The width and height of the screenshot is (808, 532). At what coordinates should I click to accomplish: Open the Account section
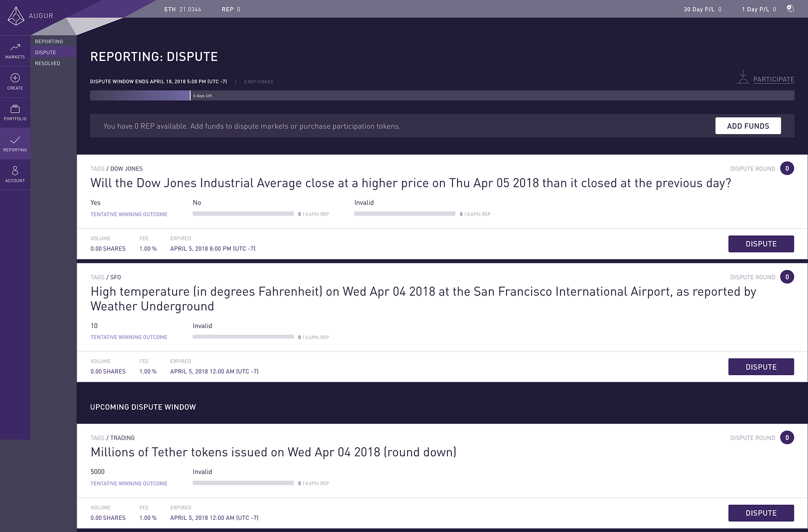click(x=15, y=175)
